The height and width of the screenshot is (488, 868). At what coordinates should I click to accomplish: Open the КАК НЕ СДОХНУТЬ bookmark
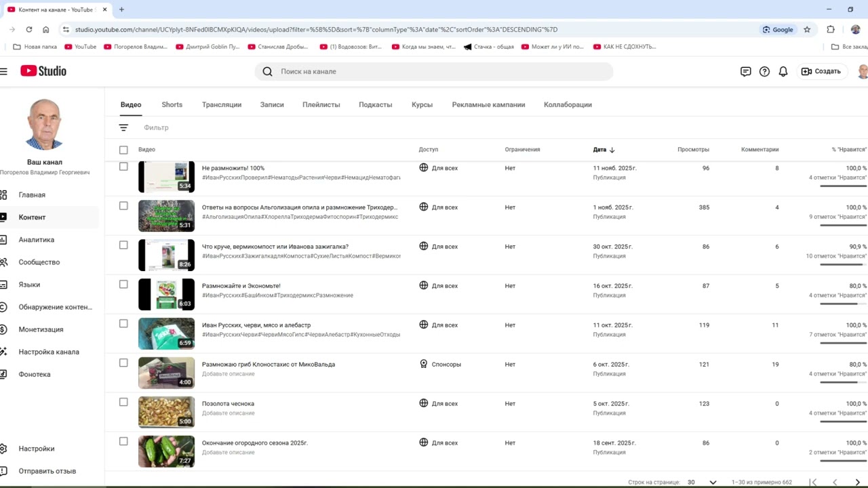pos(625,47)
